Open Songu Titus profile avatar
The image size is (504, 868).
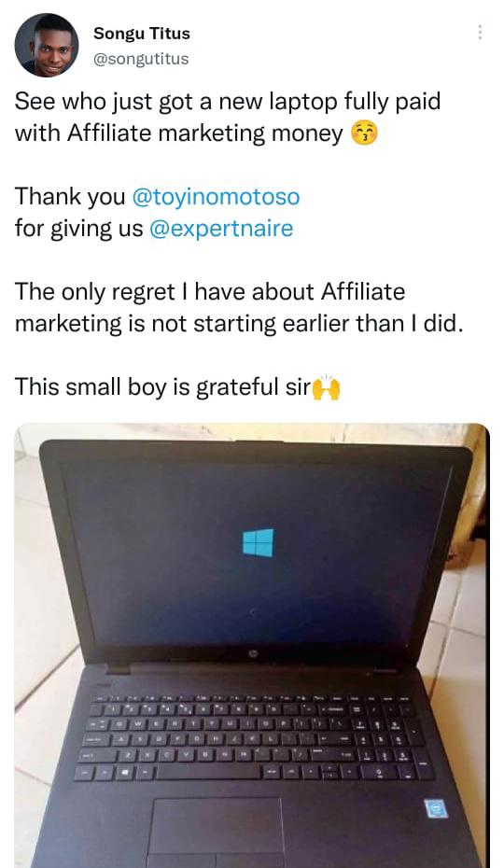click(47, 45)
